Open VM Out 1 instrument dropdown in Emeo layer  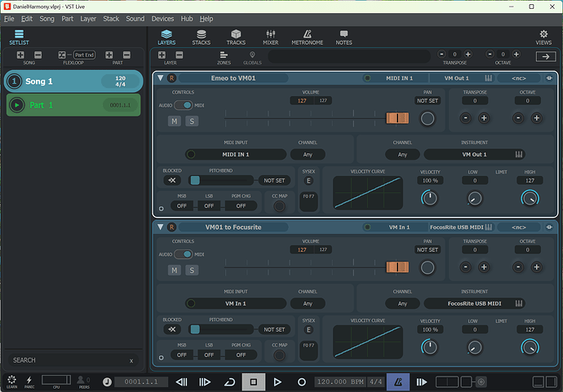coord(474,155)
